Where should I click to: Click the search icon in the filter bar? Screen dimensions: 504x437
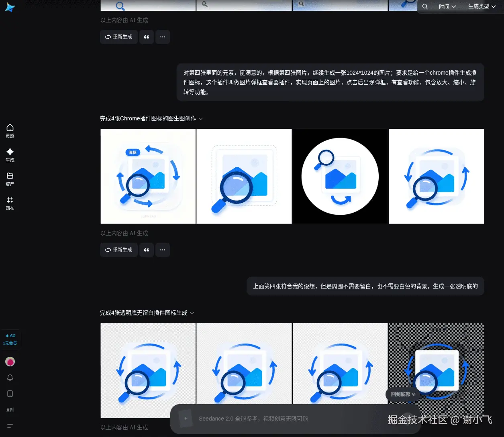[x=424, y=6]
